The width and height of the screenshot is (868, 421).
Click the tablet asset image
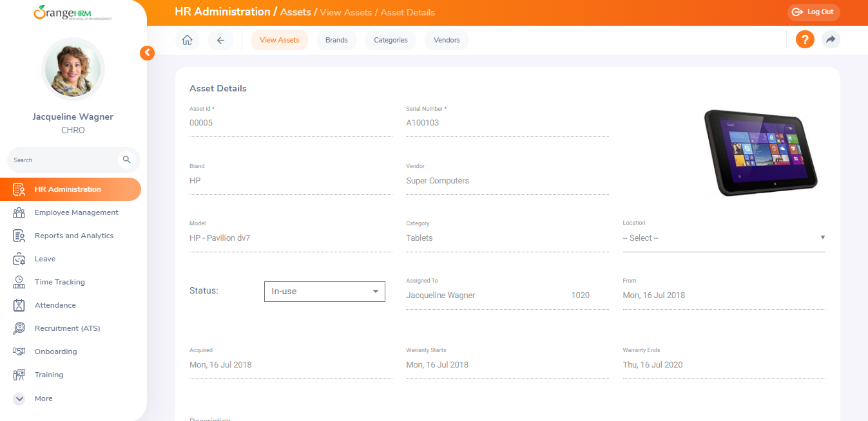coord(760,152)
